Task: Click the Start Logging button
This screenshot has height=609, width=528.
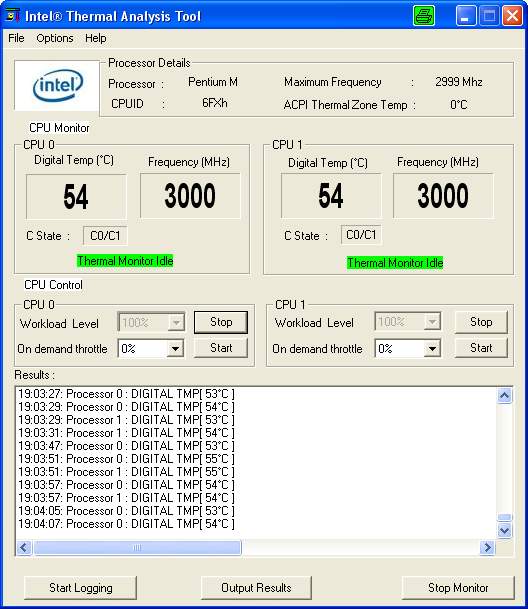Action: coord(80,588)
